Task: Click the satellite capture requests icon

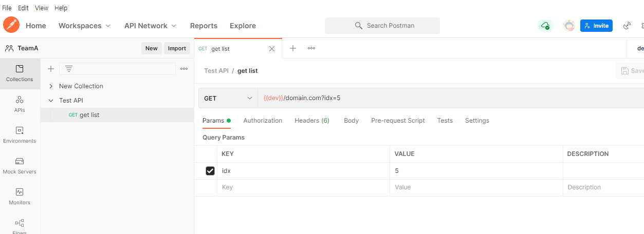Action: (x=627, y=26)
